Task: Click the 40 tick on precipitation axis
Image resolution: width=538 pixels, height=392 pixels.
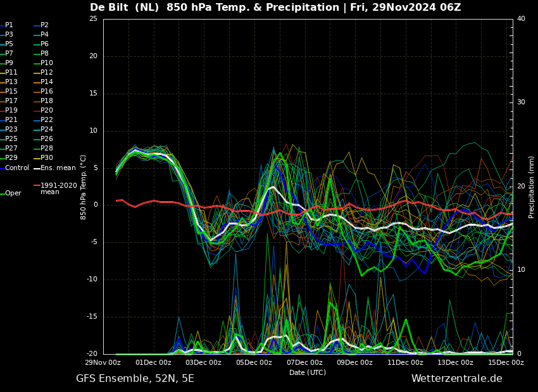Action: coord(521,18)
